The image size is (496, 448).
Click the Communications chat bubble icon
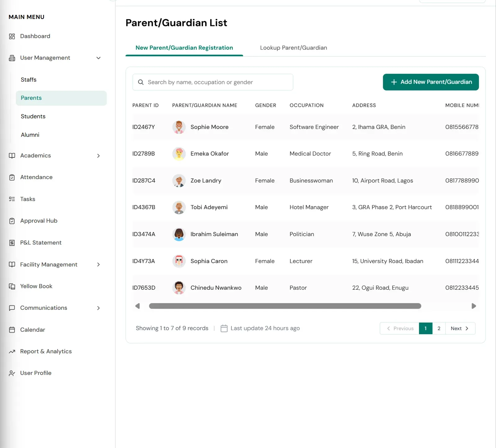click(12, 308)
